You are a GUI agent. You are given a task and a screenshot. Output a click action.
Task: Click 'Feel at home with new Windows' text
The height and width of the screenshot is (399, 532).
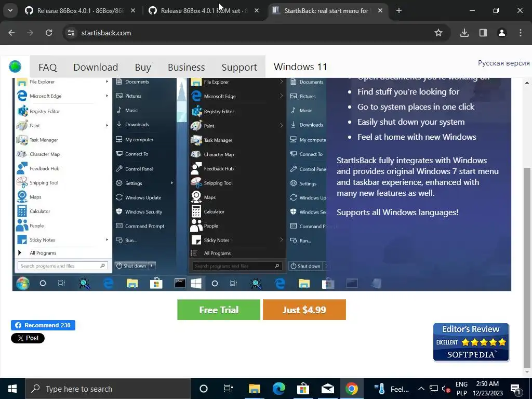click(417, 137)
